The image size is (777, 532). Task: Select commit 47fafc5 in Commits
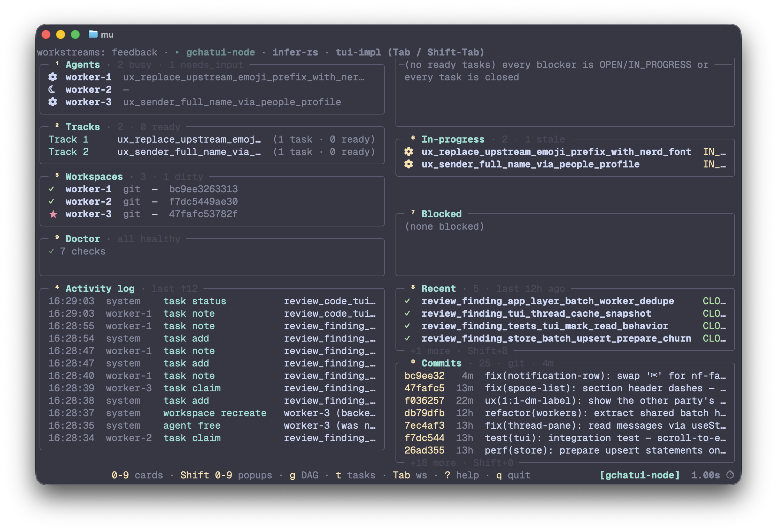pyautogui.click(x=565, y=388)
